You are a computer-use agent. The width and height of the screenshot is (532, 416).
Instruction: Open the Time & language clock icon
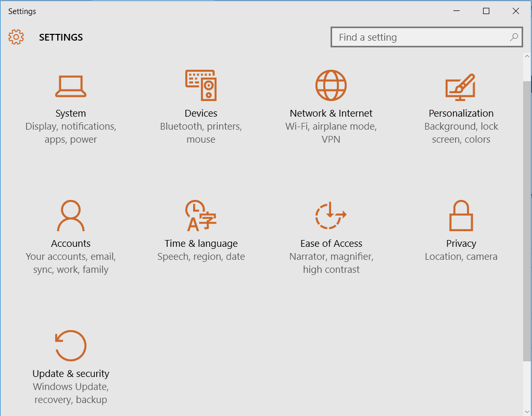201,216
